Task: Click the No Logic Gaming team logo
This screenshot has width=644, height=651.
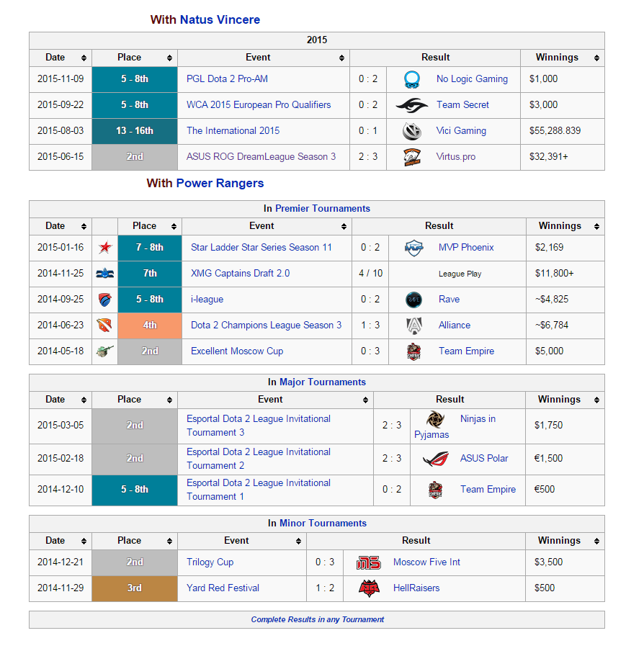Action: [412, 79]
